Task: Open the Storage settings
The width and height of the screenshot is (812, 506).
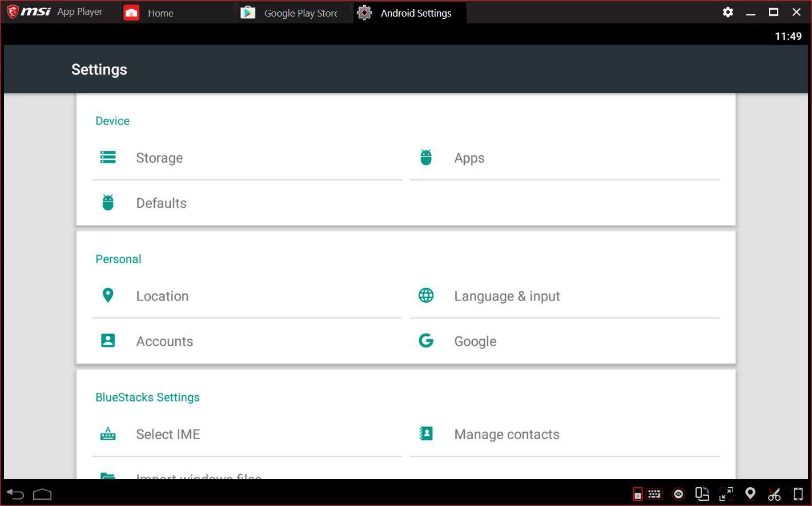Action: [x=159, y=158]
